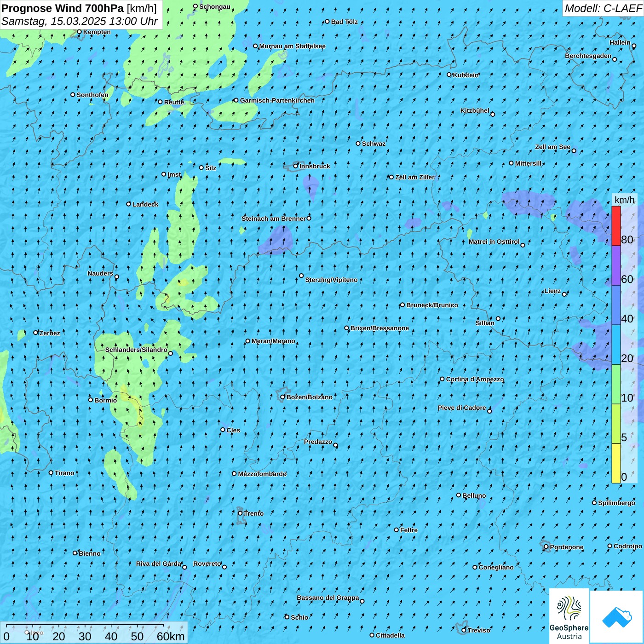Select the Trento city label
The height and width of the screenshot is (644, 644).
[x=253, y=513]
